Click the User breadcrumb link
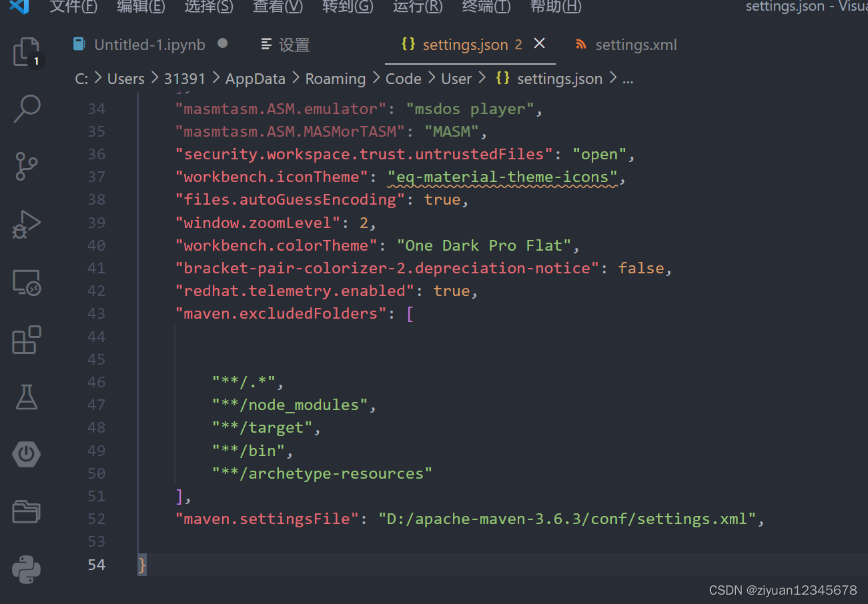The height and width of the screenshot is (604, 868). tap(456, 78)
